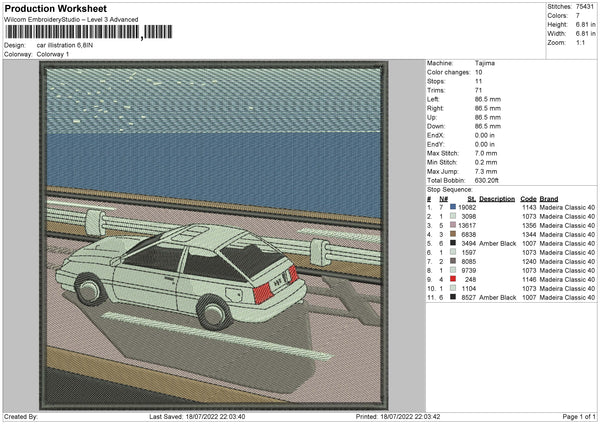Screen dimensions: 600x424
Task: Select the brown swatch in stop row 4
Action: point(453,234)
